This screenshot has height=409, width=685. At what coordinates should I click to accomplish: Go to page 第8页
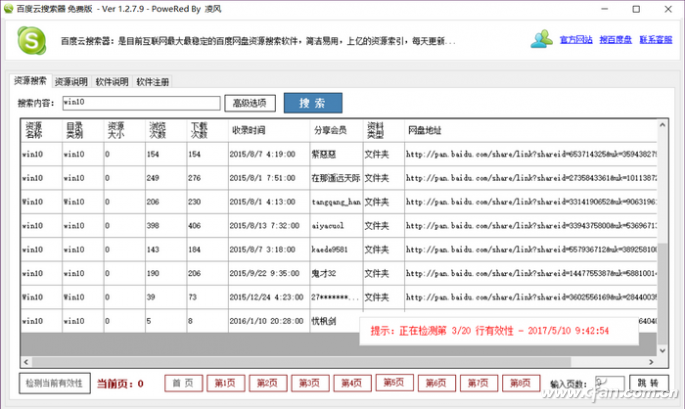pos(521,383)
